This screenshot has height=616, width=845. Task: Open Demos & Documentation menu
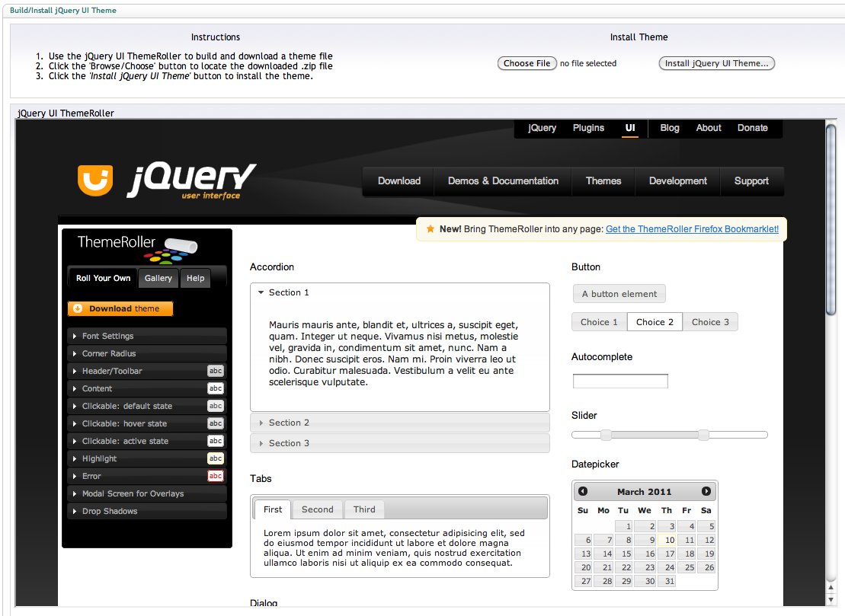pyautogui.click(x=503, y=181)
